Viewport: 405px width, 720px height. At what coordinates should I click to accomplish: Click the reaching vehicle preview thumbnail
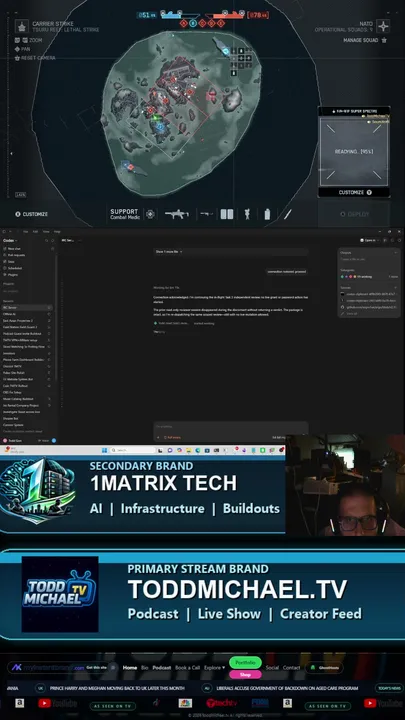(x=354, y=152)
